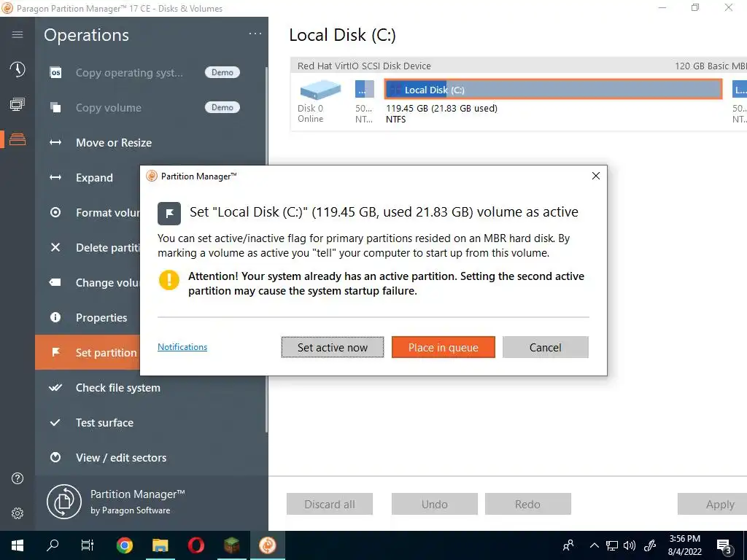This screenshot has width=747, height=560.
Task: Open the Action Center notifications icon
Action: point(724,546)
